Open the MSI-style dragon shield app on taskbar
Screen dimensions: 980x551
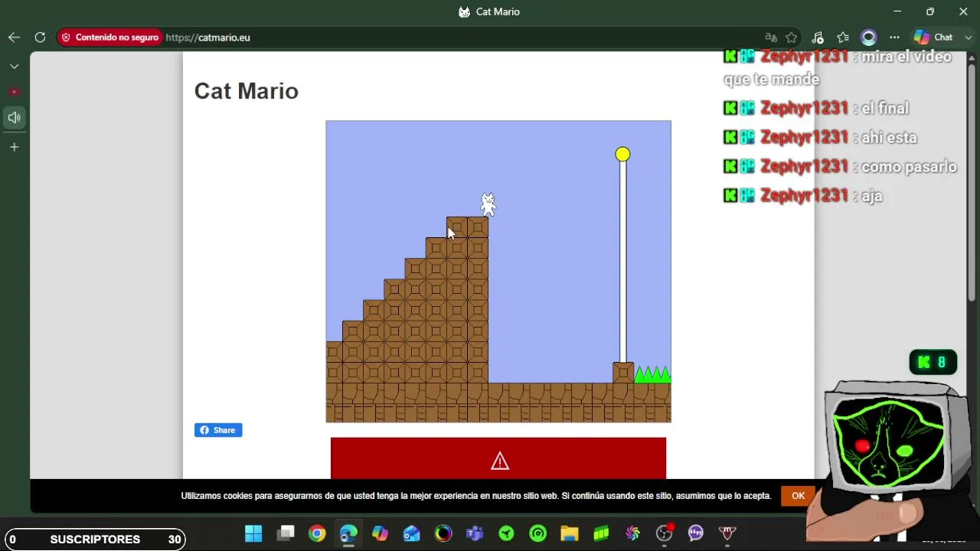point(727,533)
